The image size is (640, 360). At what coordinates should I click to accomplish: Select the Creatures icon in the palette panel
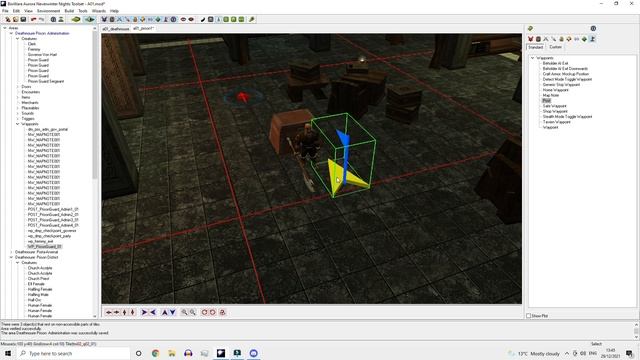[530, 39]
